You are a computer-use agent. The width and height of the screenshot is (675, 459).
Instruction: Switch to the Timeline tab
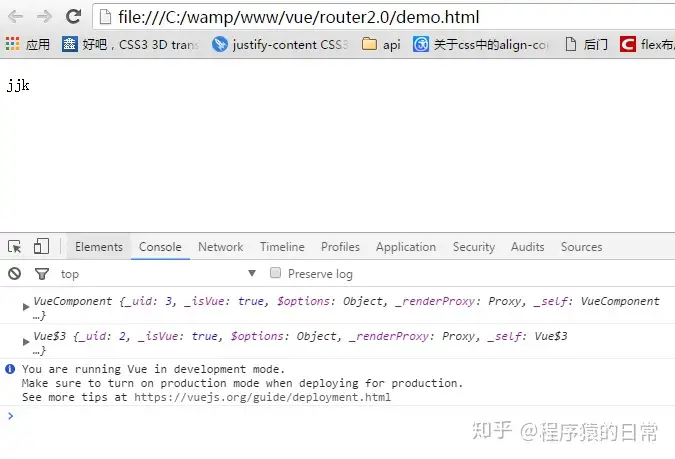click(x=282, y=247)
